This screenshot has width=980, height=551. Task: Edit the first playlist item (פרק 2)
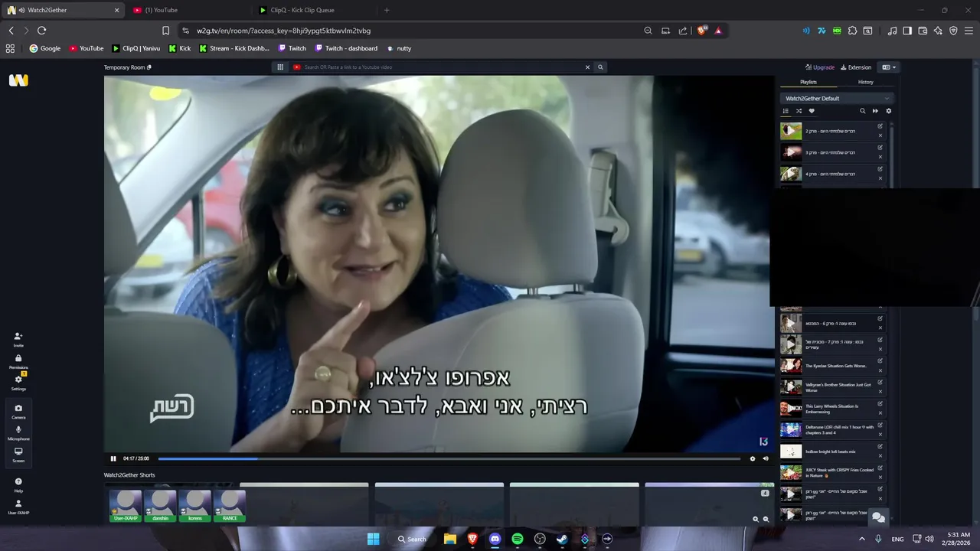tap(880, 126)
